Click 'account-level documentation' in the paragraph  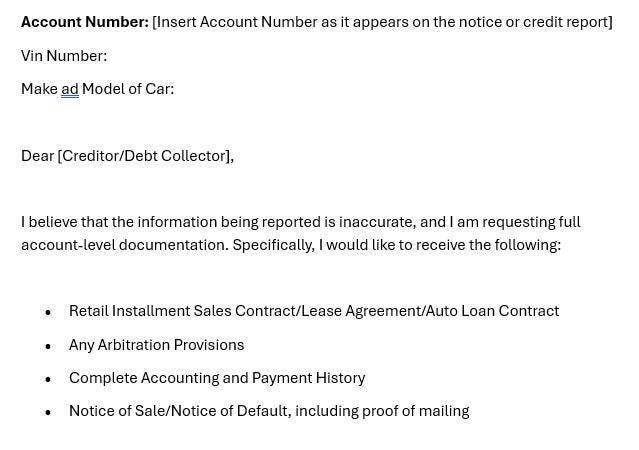[123, 245]
